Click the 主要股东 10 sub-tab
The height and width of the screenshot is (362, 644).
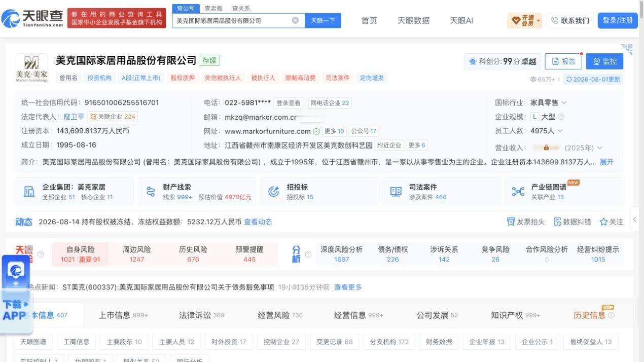(x=124, y=342)
